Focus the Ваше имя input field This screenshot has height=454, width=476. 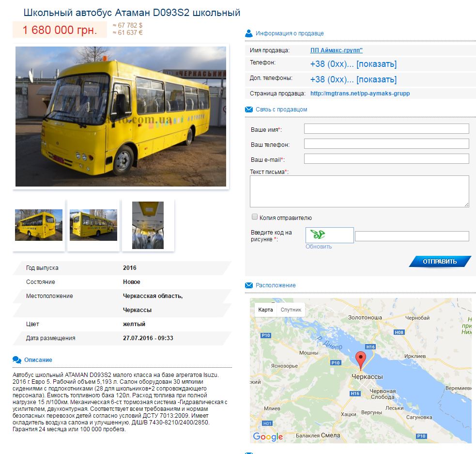pos(386,128)
